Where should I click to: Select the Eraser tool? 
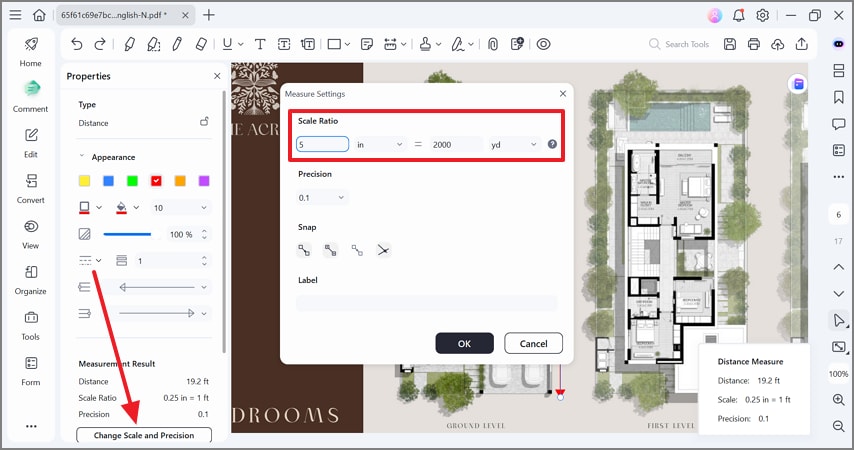(x=201, y=44)
